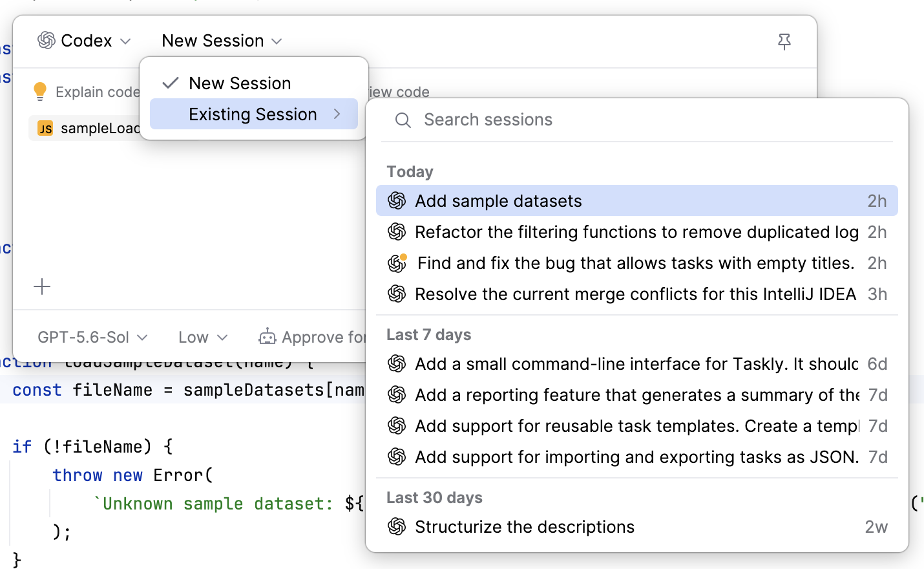Click icon of importing and exporting JSON session
This screenshot has width=924, height=569.
pos(397,457)
